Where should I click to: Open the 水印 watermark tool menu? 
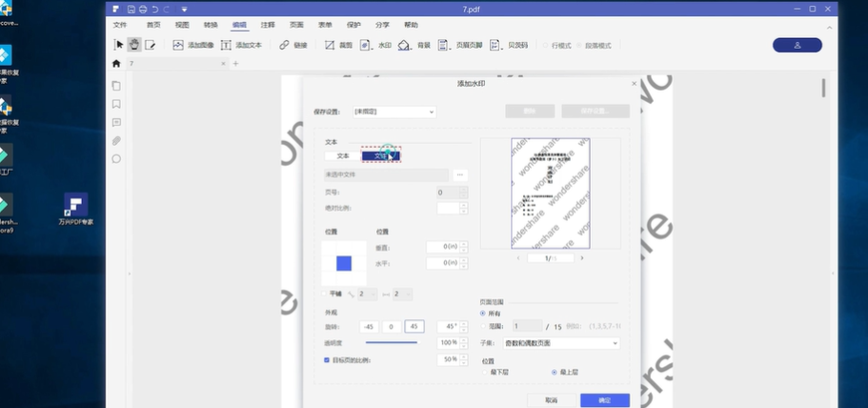click(375, 46)
